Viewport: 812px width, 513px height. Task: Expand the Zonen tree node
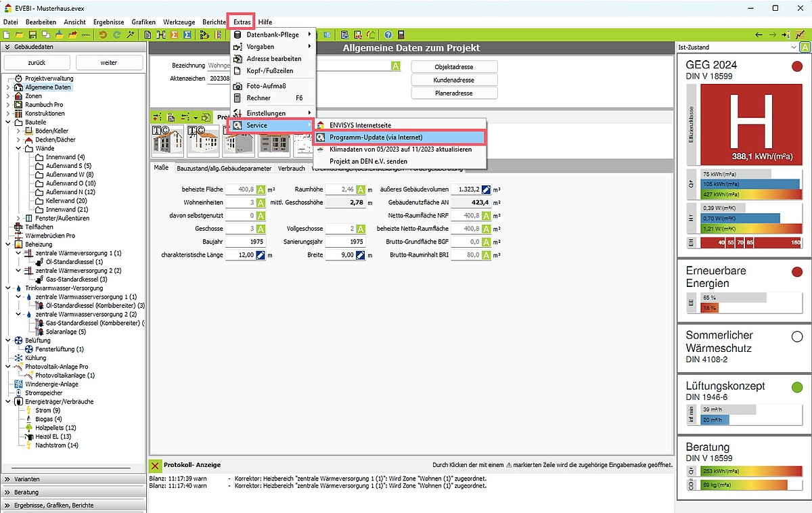point(9,96)
